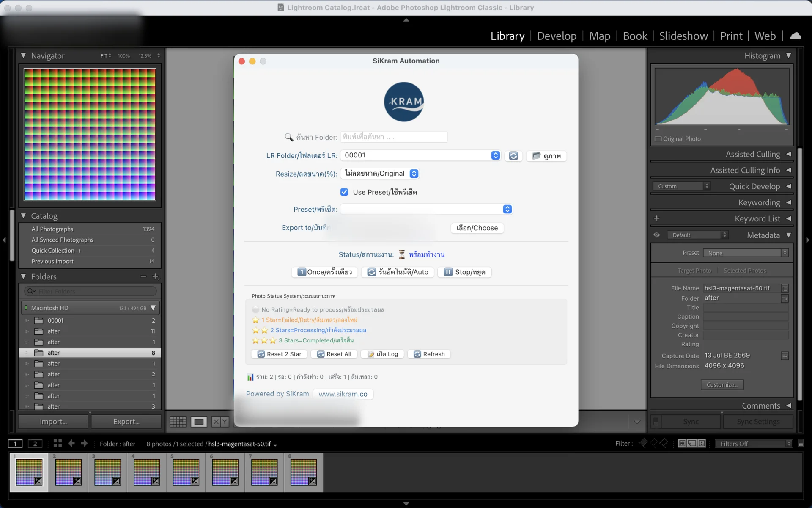Open LR Folder dropdown showing 00001

(421, 155)
